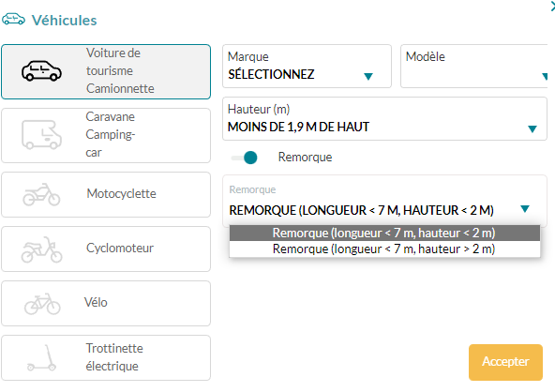This screenshot has height=392, width=555.
Task: Choose the Motocyclette vehicle label
Action: [121, 194]
